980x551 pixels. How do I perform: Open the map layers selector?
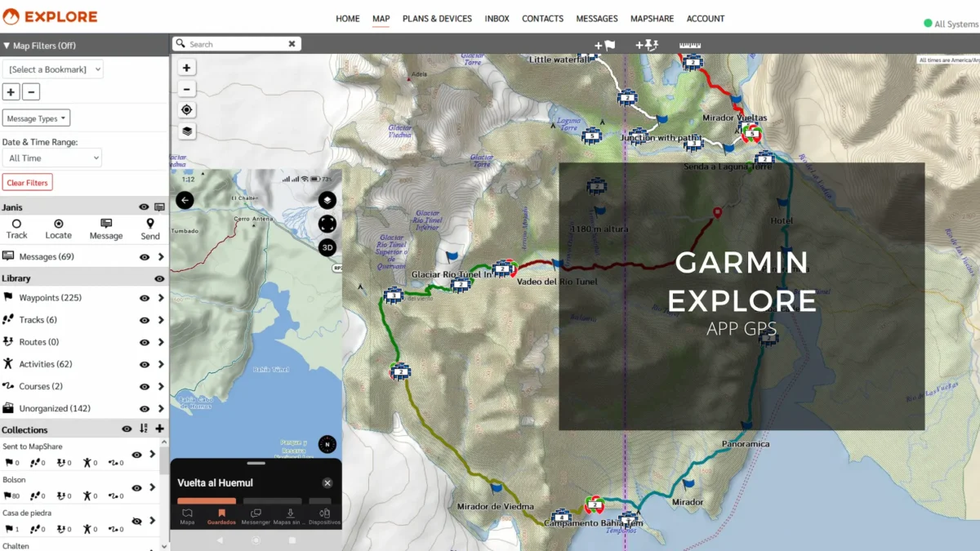[187, 131]
